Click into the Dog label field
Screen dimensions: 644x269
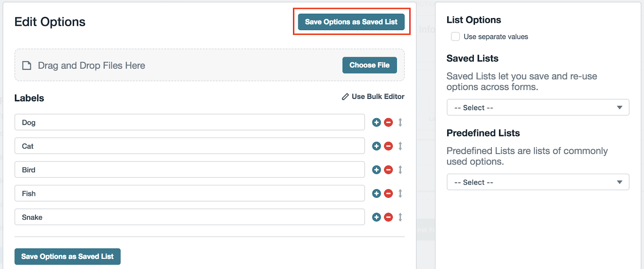189,122
